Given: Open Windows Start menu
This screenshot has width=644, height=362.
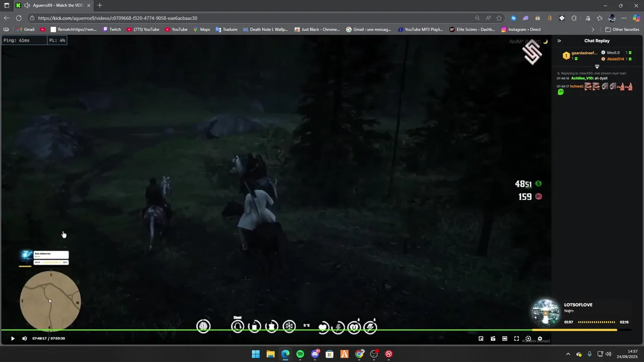Looking at the screenshot, I should pyautogui.click(x=256, y=354).
